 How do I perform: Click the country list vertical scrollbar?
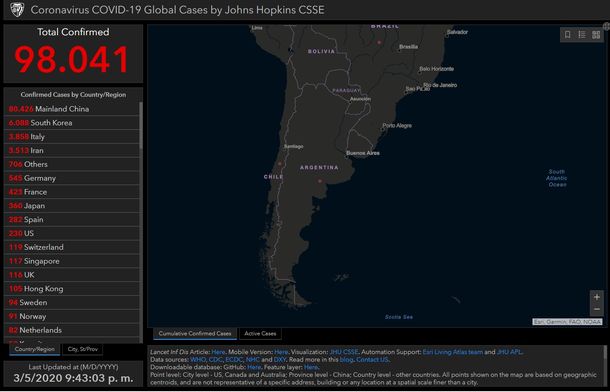(x=141, y=125)
